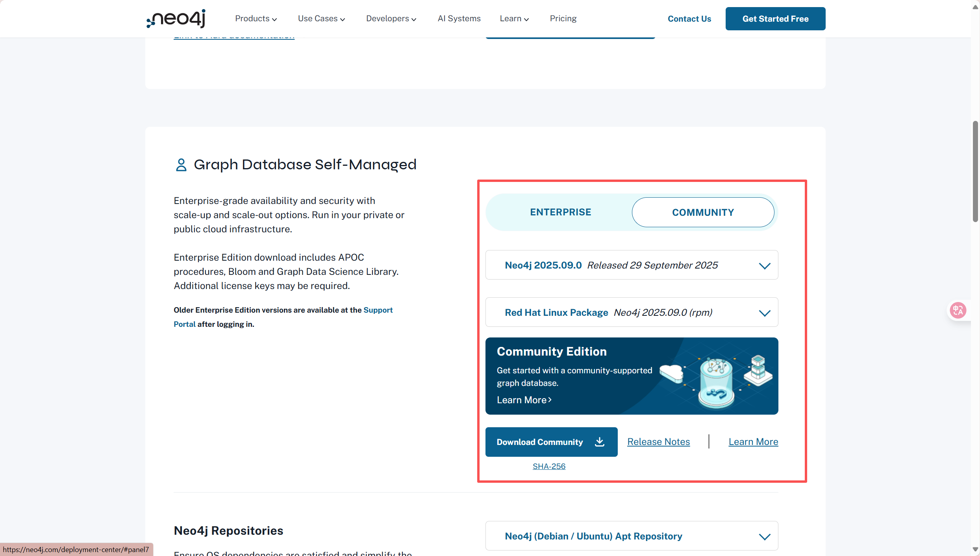Click the download arrow icon on Download Community

click(599, 442)
